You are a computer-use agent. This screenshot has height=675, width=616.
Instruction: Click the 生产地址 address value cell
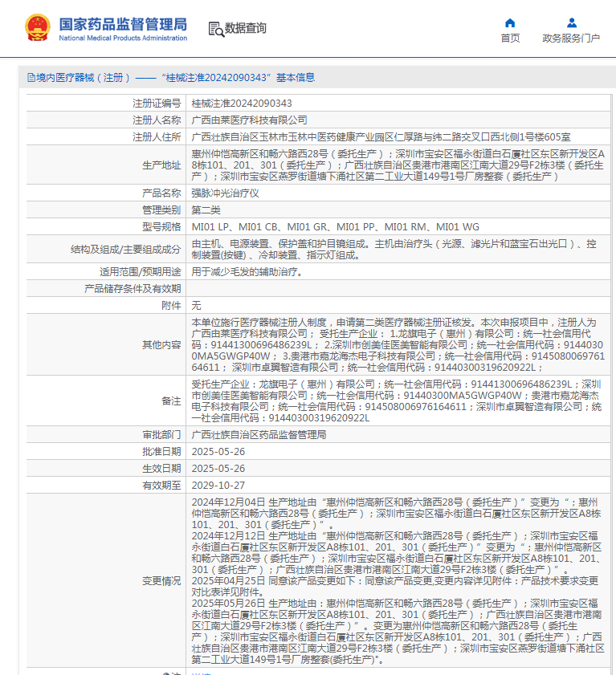point(398,165)
